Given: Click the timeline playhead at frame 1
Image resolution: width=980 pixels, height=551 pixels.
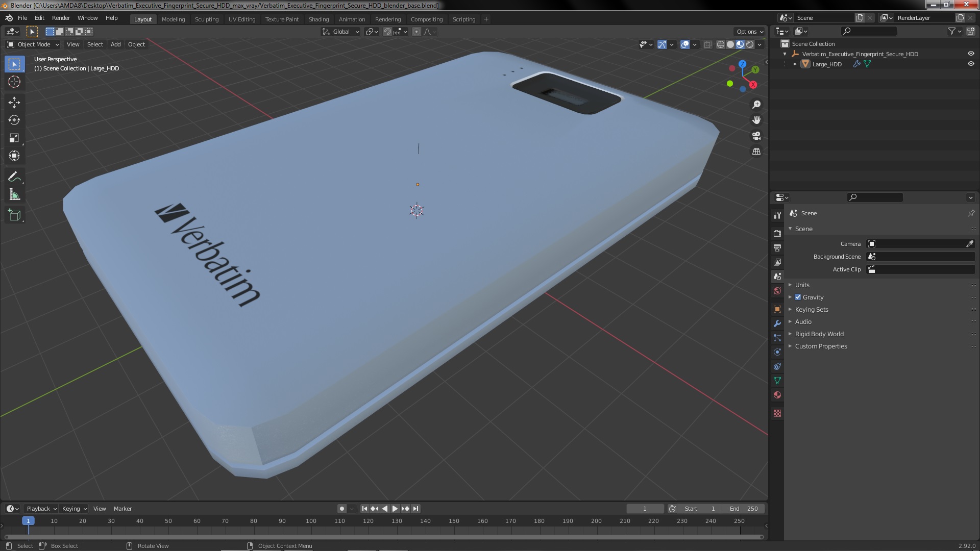Looking at the screenshot, I should [x=28, y=521].
